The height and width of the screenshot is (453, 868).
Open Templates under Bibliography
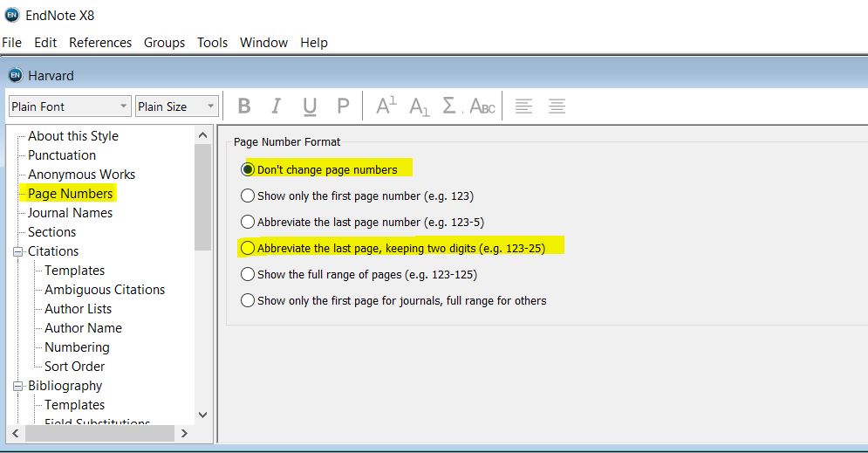click(75, 405)
